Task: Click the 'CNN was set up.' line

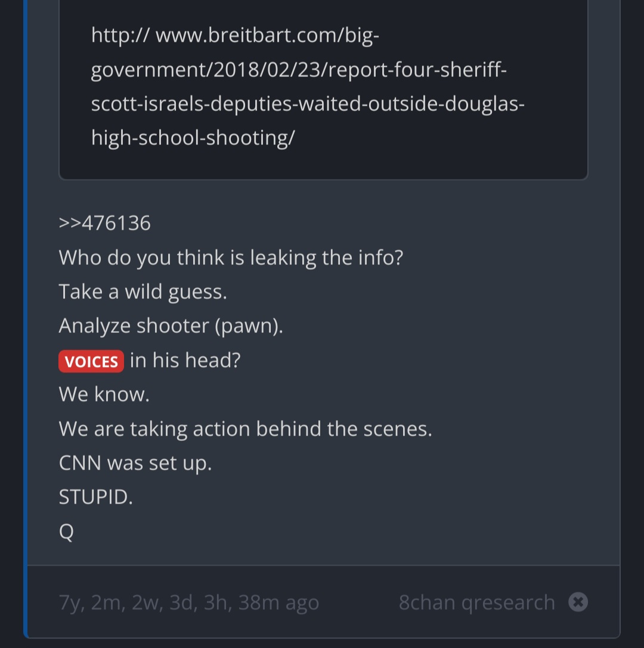Action: coord(135,463)
